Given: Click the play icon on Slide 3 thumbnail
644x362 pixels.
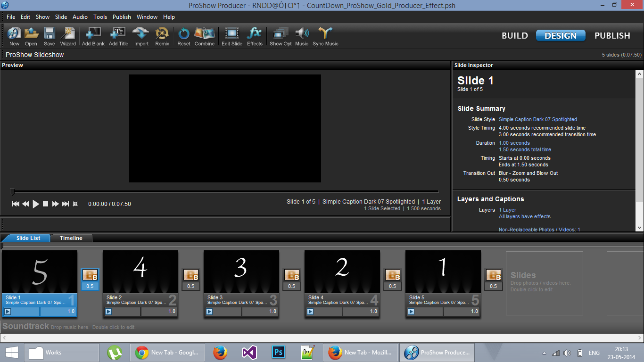Looking at the screenshot, I should pyautogui.click(x=209, y=312).
